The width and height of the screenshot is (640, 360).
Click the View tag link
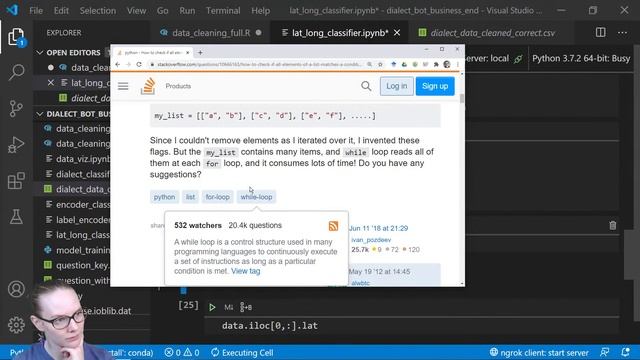point(246,271)
